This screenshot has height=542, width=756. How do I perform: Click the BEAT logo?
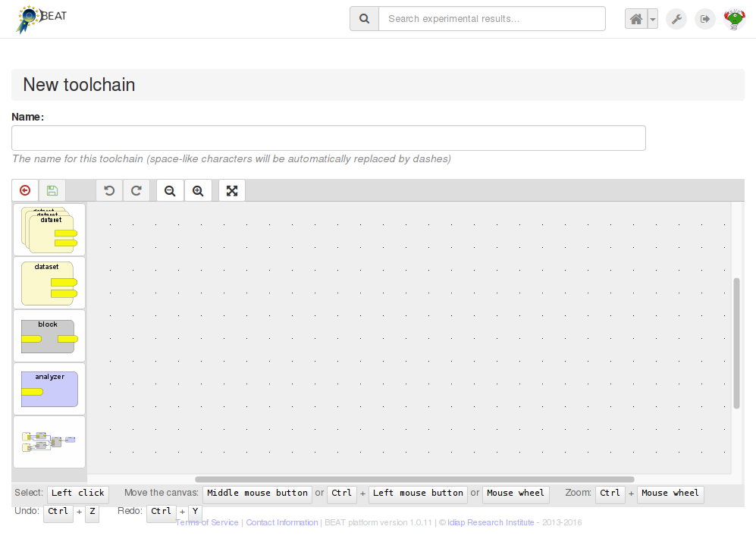[x=41, y=17]
